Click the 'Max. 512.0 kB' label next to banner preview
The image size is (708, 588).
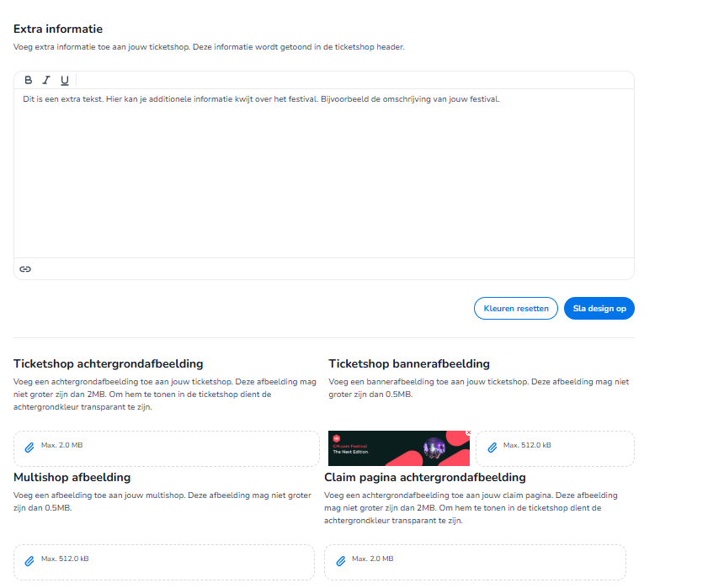tap(527, 445)
